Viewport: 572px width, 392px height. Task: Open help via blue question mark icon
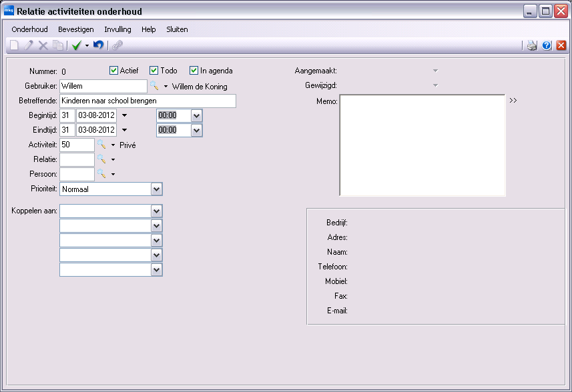pyautogui.click(x=547, y=45)
